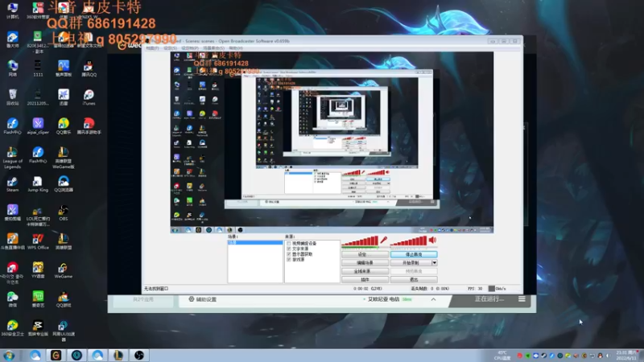The height and width of the screenshot is (362, 644).
Task: Open the fourth OBS menu bar item
Action: (x=213, y=48)
